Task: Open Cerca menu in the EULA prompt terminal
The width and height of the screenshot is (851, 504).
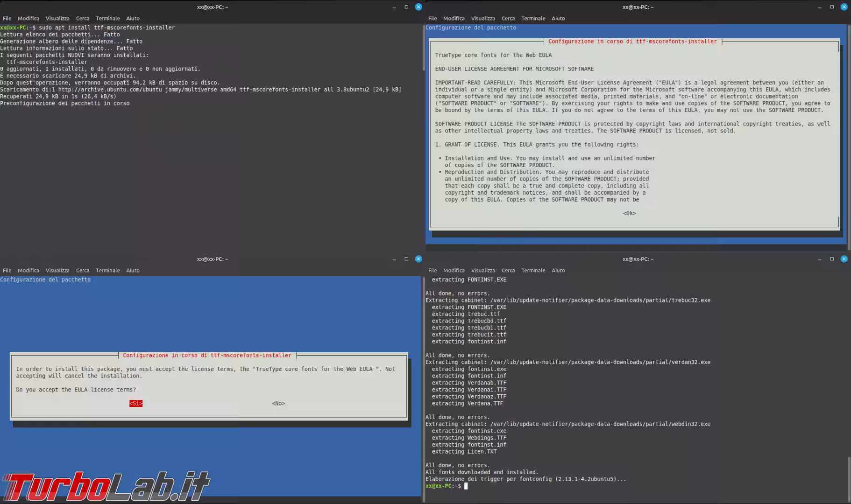Action: click(83, 270)
